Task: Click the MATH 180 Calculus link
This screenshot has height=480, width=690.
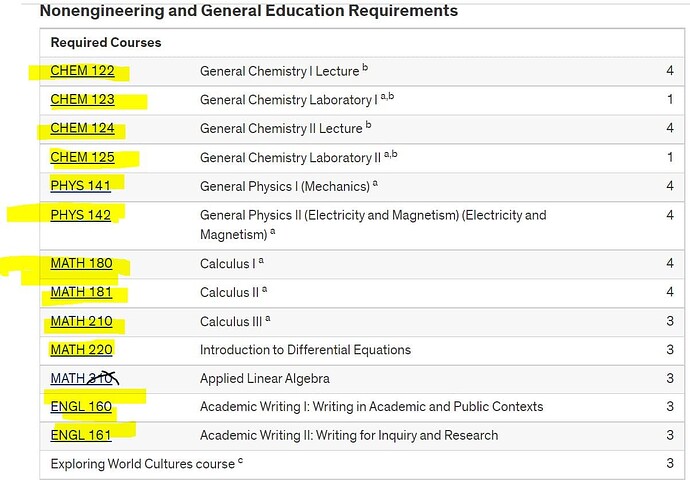Action: pos(81,263)
